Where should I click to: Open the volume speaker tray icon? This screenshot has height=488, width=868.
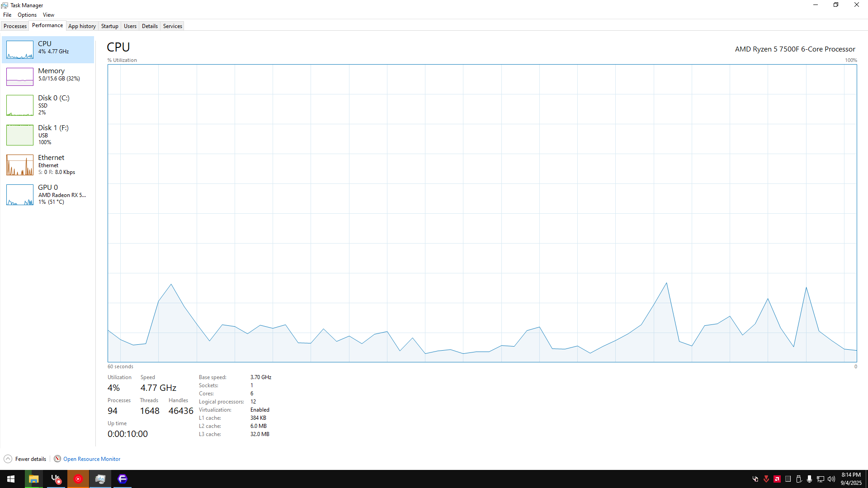(x=831, y=479)
